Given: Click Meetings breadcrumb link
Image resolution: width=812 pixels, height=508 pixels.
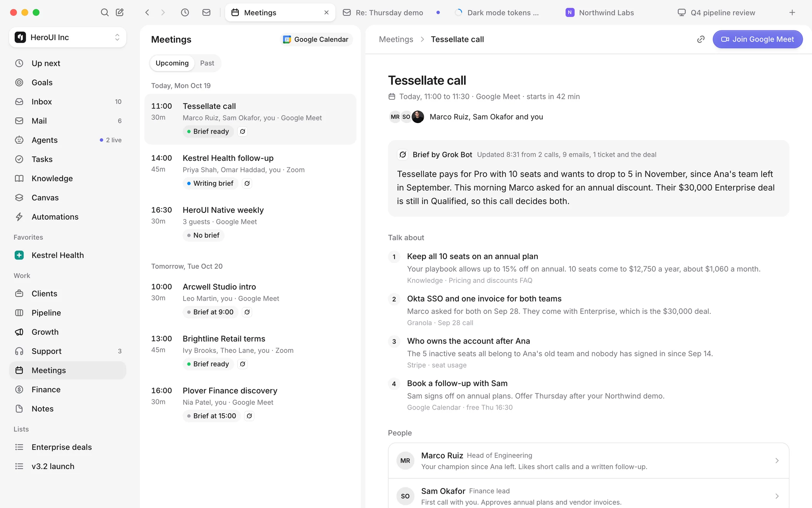Looking at the screenshot, I should click(396, 39).
